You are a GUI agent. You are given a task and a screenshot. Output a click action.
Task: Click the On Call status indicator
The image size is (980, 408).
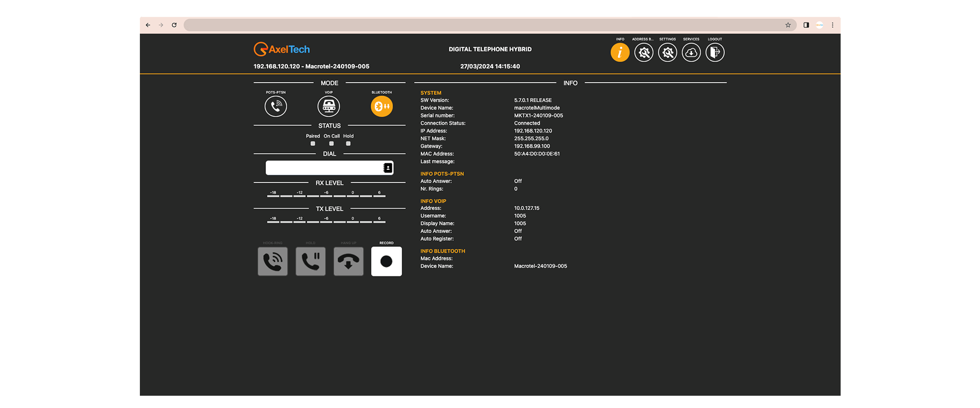point(331,144)
